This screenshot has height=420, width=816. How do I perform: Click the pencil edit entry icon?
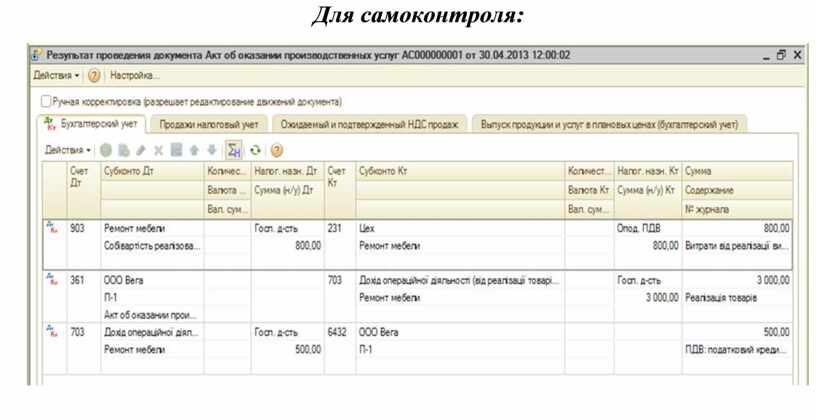[x=141, y=150]
